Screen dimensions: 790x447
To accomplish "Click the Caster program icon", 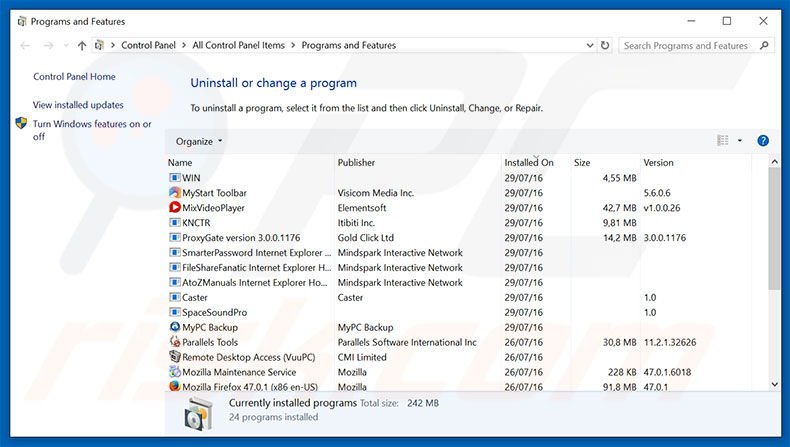I will [x=174, y=297].
